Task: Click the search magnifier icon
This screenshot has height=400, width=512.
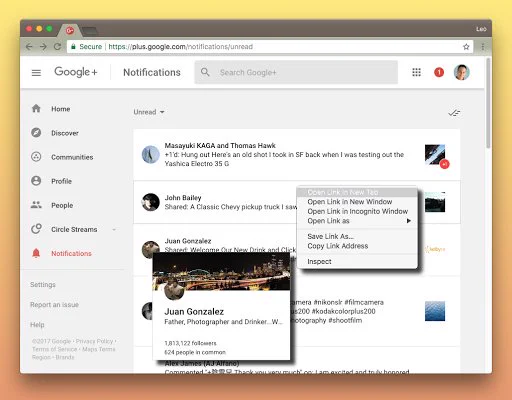Action: (x=205, y=72)
